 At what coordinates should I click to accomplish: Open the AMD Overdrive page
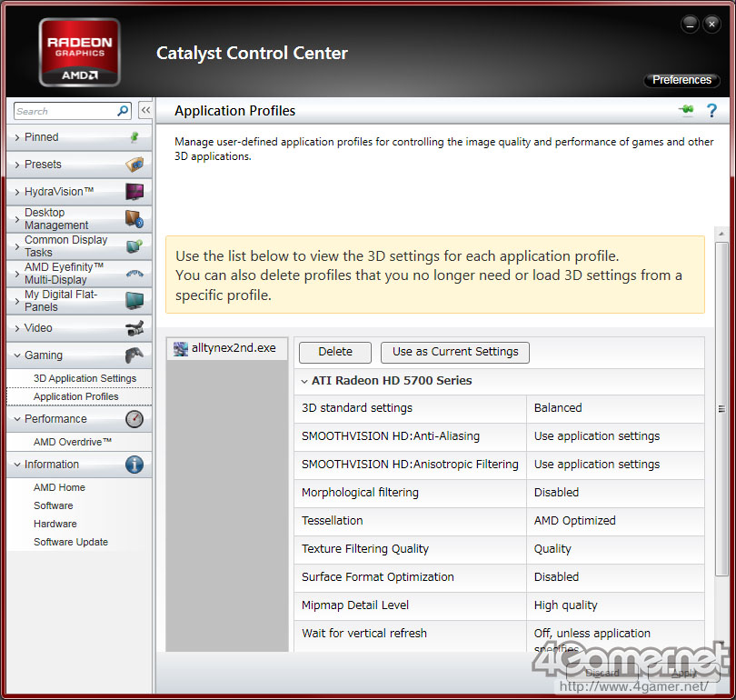pyautogui.click(x=73, y=442)
